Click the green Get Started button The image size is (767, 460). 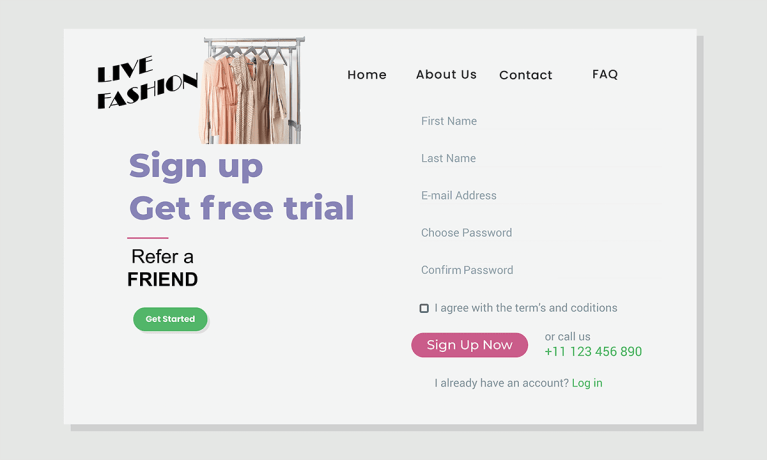pos(170,319)
